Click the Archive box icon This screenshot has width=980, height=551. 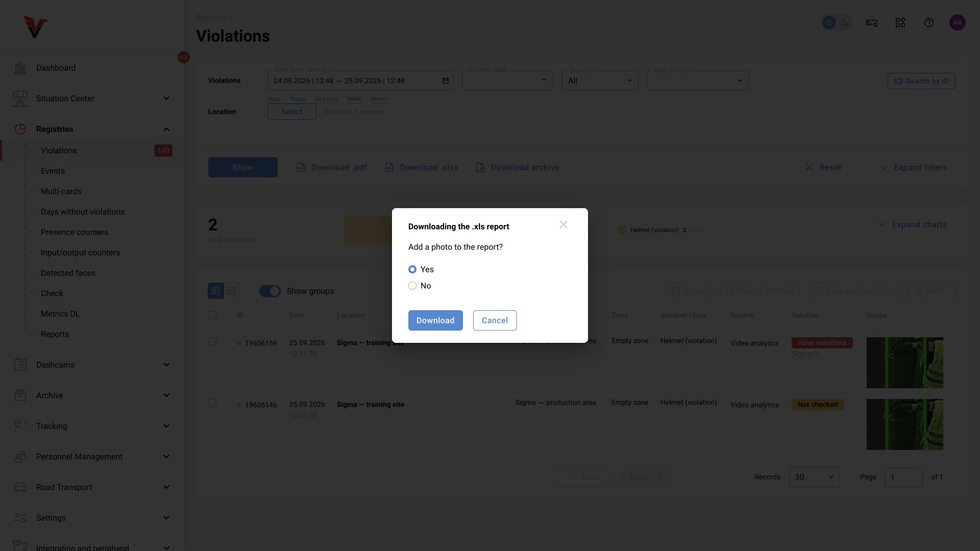20,395
